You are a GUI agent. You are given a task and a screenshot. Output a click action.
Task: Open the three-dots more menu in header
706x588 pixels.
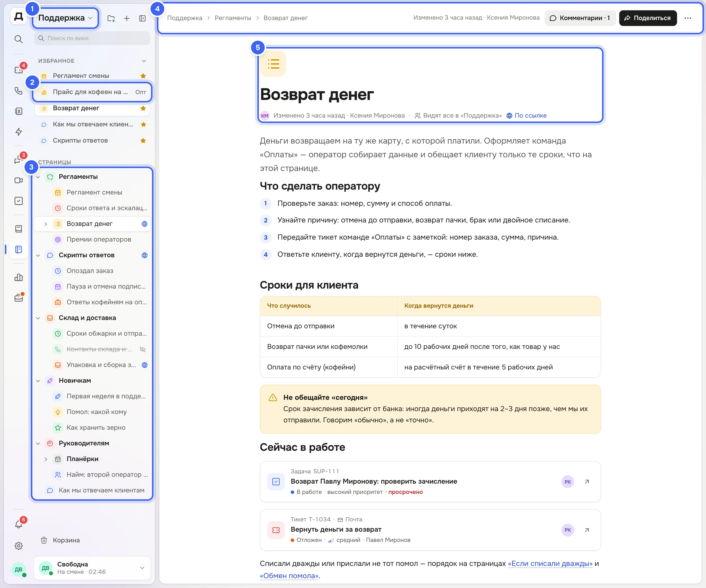(x=688, y=18)
